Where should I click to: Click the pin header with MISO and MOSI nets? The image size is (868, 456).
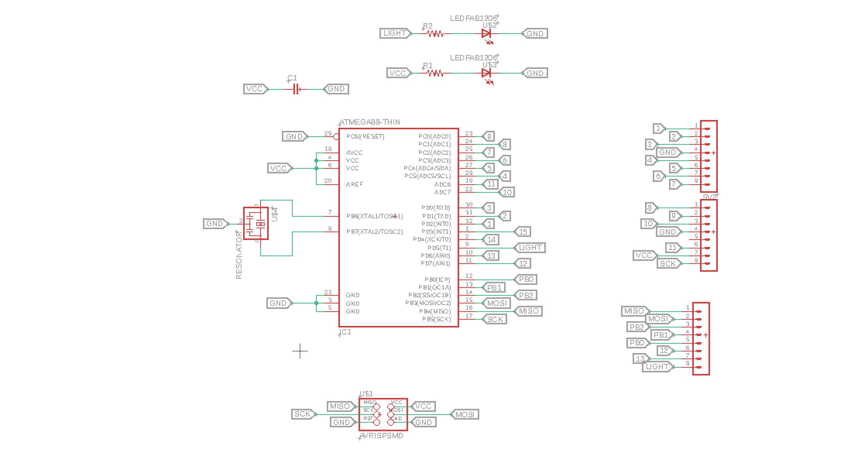701,338
